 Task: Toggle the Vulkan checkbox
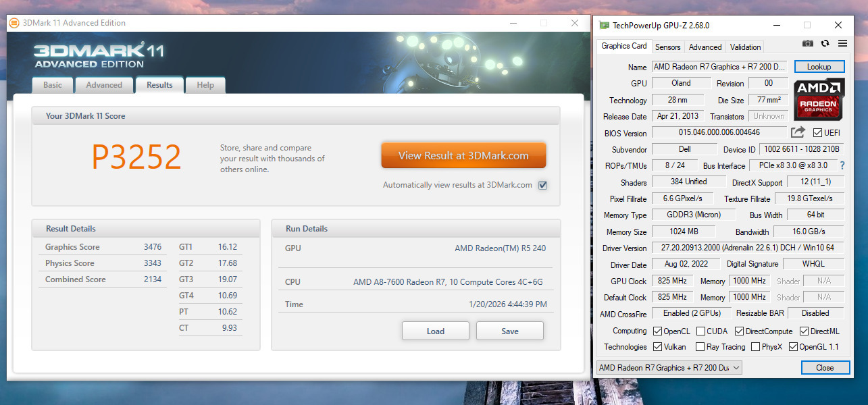(658, 347)
